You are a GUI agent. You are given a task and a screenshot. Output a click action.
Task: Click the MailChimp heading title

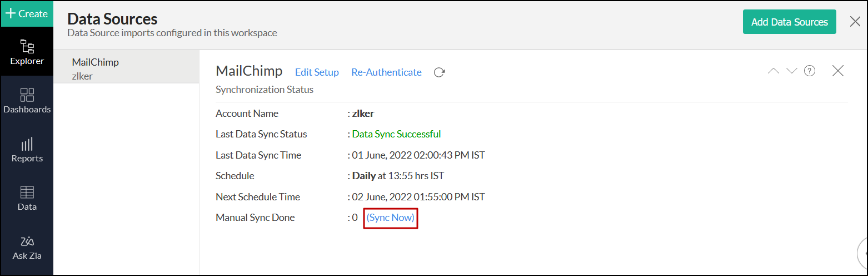click(x=249, y=71)
